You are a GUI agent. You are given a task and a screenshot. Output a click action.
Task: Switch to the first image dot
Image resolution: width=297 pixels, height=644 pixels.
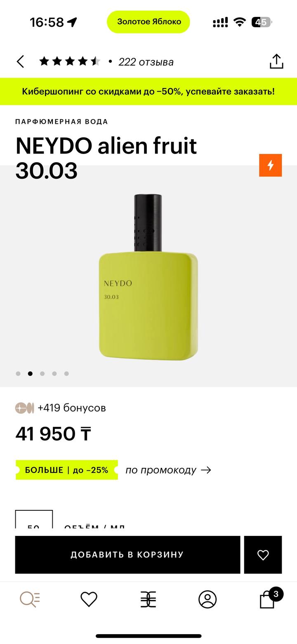[18, 374]
